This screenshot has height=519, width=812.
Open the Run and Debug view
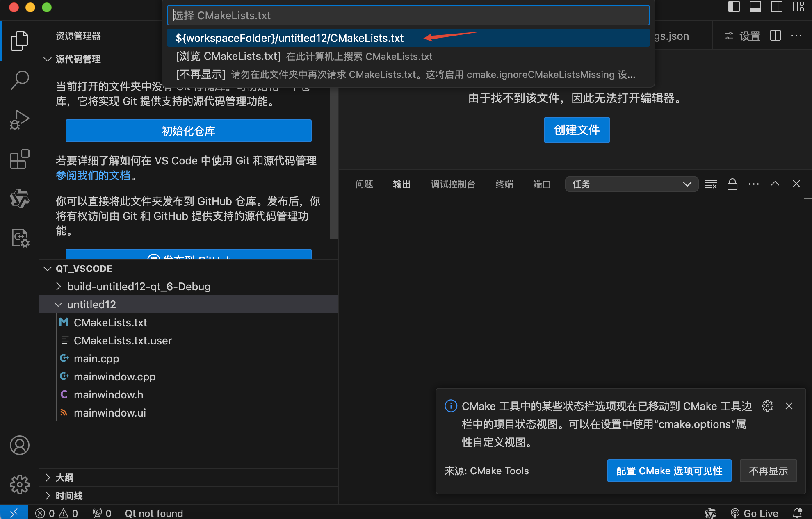pyautogui.click(x=19, y=119)
